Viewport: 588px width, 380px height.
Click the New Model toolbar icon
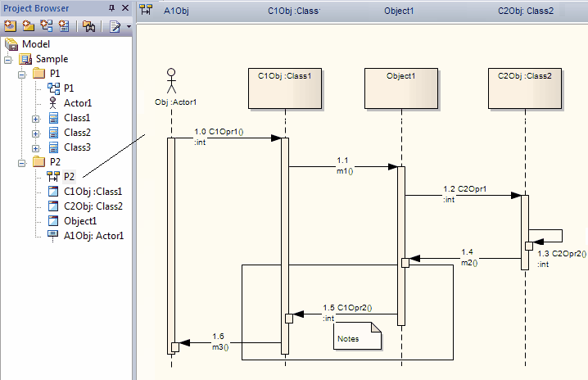[x=10, y=26]
